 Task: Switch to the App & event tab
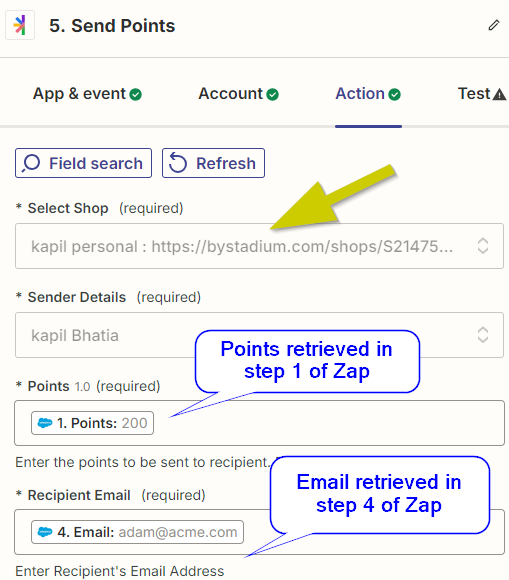pyautogui.click(x=87, y=94)
